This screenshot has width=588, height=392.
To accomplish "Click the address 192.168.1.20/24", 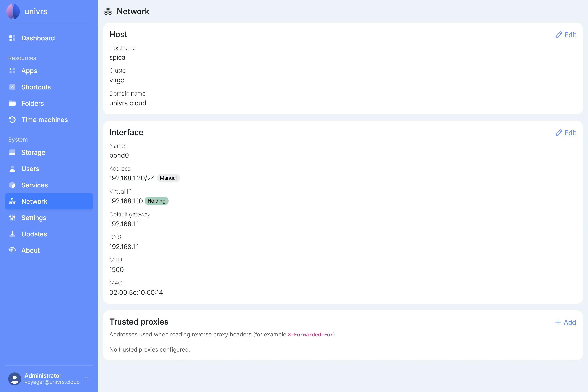I will [x=132, y=178].
